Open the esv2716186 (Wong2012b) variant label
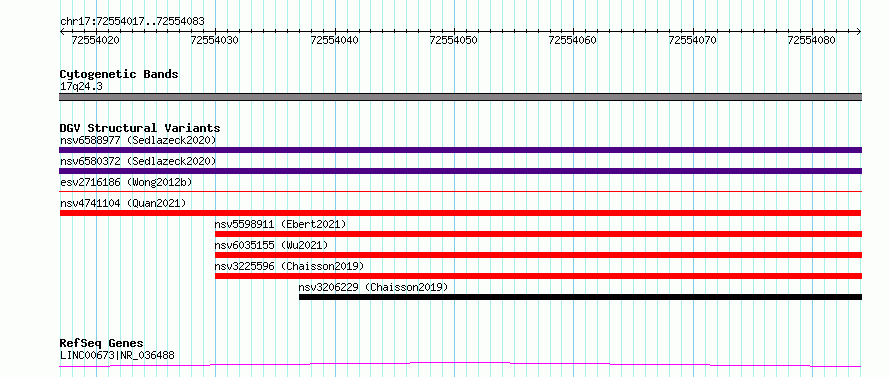890x377 pixels. (x=126, y=182)
